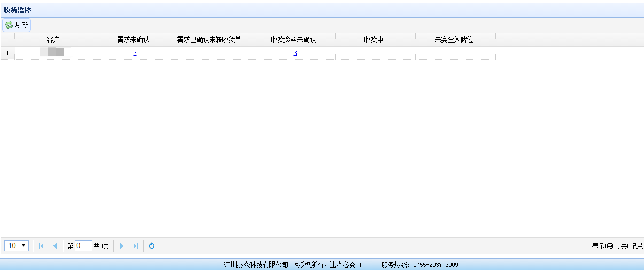The width and height of the screenshot is (644, 270).
Task: Reload the grid using the pagination refresh icon
Action: [x=152, y=246]
